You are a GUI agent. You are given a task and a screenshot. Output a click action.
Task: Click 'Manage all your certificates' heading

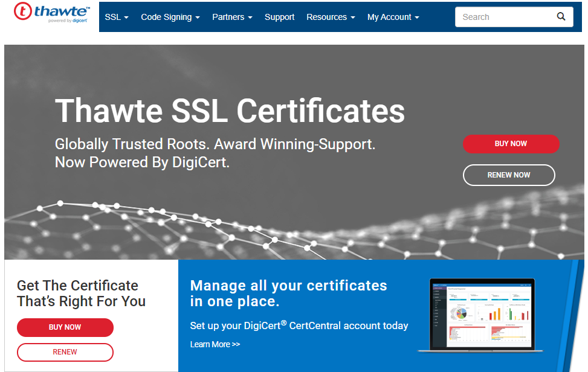point(288,293)
